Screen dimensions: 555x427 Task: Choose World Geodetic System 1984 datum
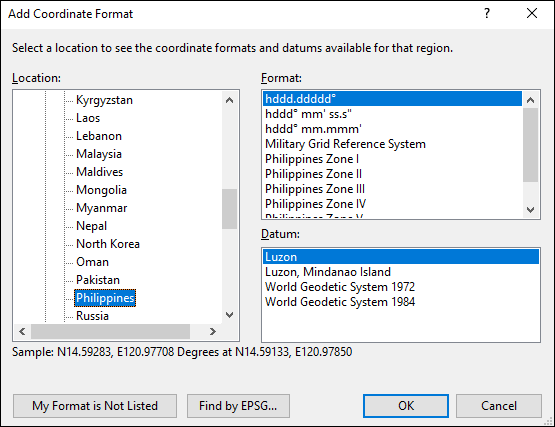(x=401, y=302)
